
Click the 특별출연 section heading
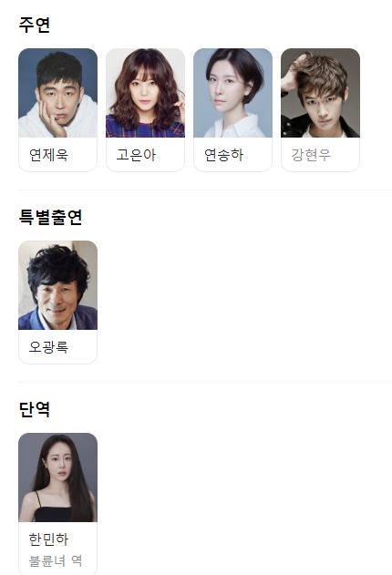[x=50, y=217]
